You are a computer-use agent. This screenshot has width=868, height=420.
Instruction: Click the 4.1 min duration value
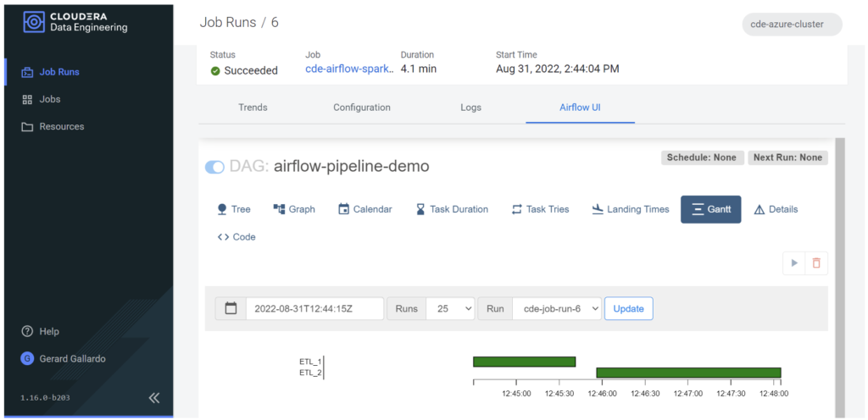pos(419,69)
